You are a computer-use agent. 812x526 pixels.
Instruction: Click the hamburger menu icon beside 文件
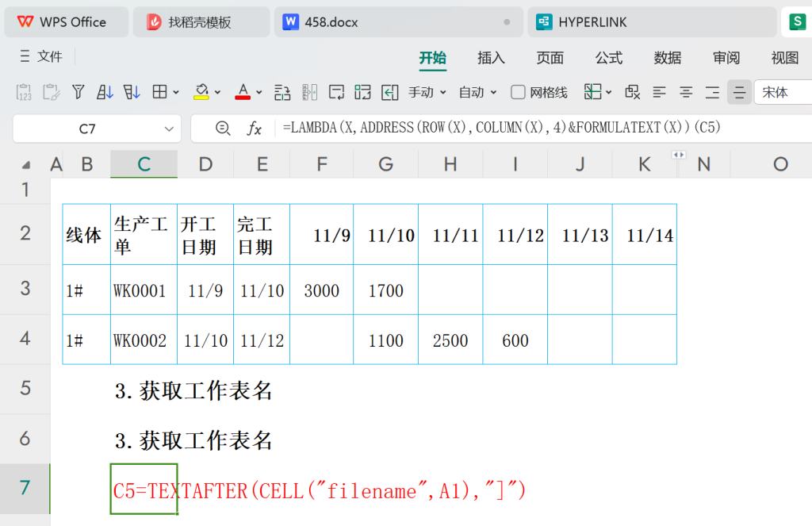point(25,56)
